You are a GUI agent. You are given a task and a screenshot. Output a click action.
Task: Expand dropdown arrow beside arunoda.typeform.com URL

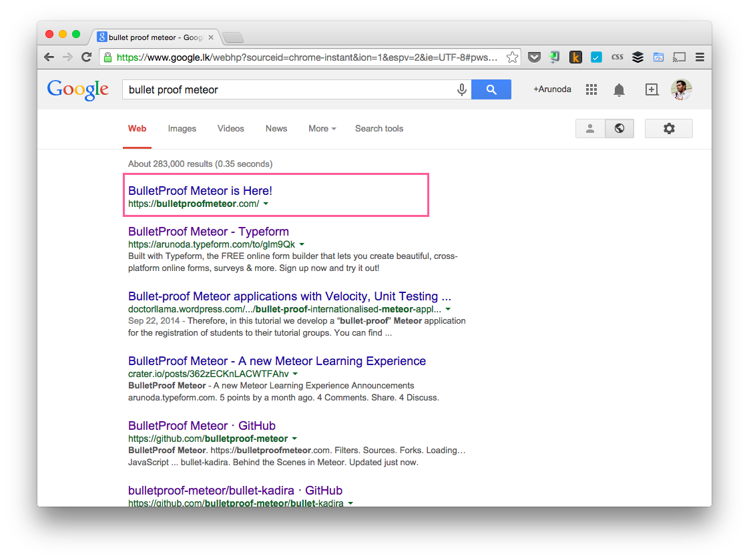302,244
